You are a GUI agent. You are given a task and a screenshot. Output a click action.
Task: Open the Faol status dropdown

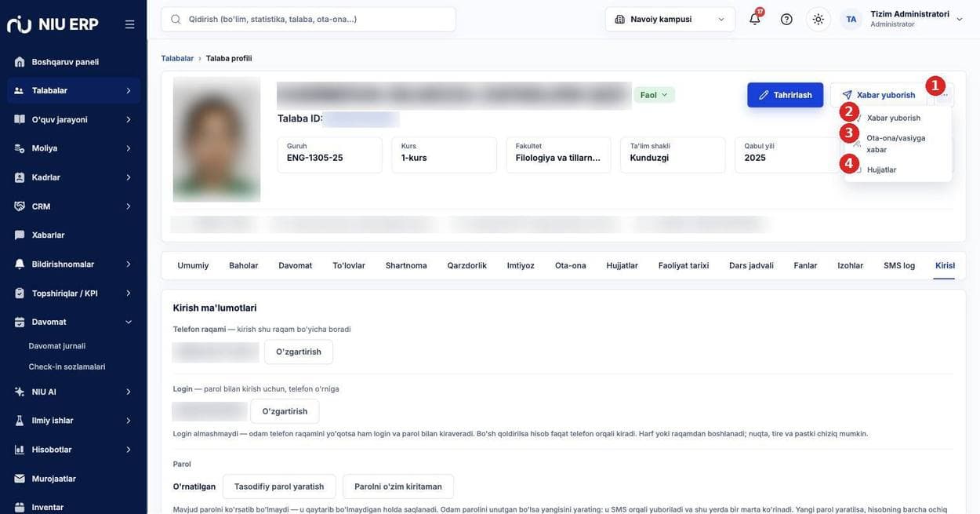pyautogui.click(x=654, y=95)
